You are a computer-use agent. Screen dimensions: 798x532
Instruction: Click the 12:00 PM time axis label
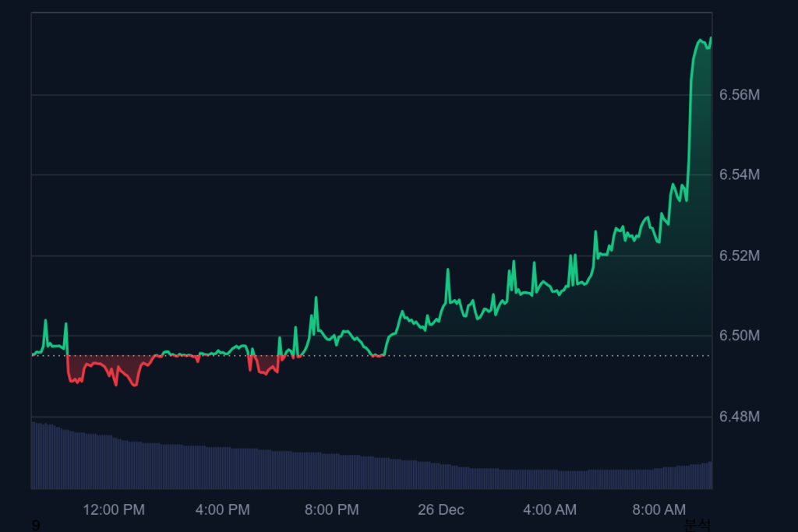pos(114,510)
